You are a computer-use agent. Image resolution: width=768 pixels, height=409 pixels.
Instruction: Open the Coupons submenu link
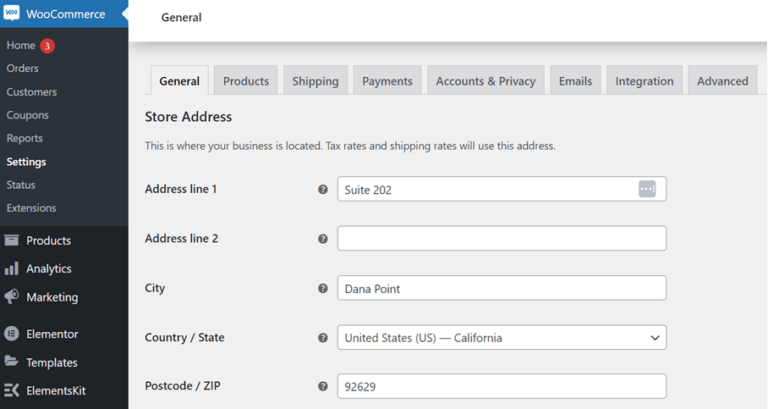[27, 115]
